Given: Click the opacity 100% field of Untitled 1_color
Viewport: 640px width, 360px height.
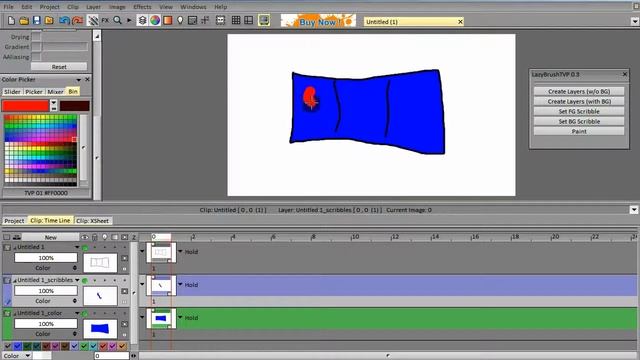Looking at the screenshot, I should 46,324.
